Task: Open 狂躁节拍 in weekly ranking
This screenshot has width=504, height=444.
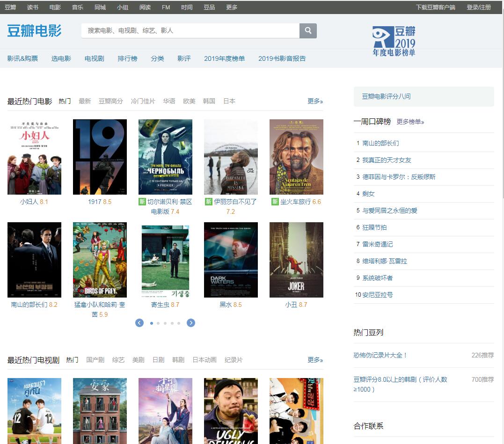Action: (374, 227)
